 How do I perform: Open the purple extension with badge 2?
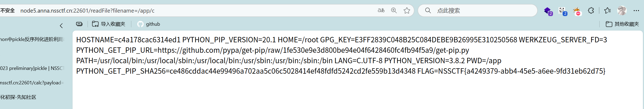548,11
